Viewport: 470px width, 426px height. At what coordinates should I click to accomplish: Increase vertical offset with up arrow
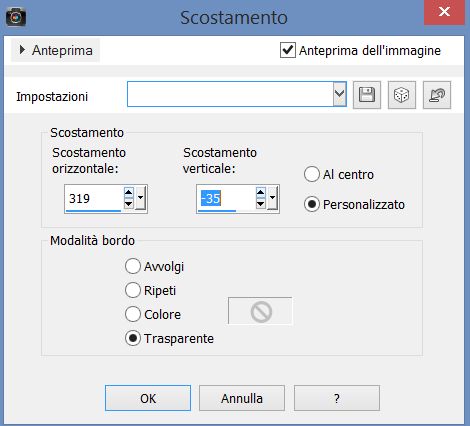(261, 193)
